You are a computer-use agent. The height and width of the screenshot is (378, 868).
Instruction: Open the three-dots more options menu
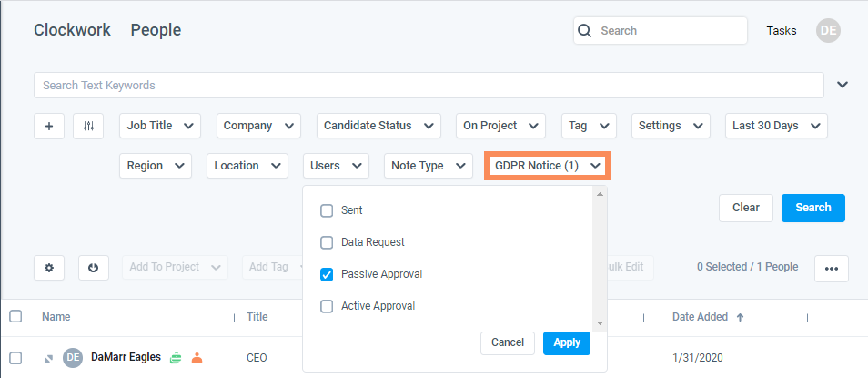831,268
